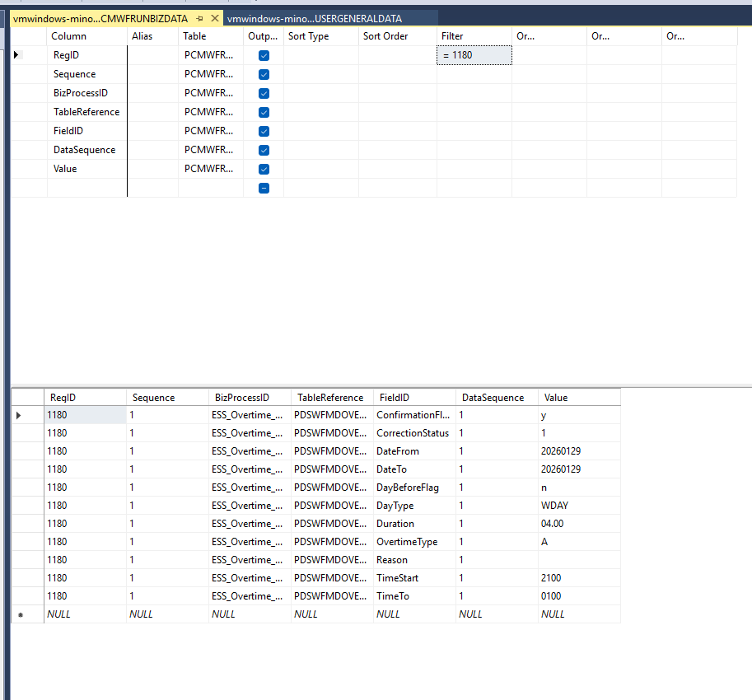Pin the CMWFRUNBIZDATA tab
The image size is (752, 700).
[200, 18]
